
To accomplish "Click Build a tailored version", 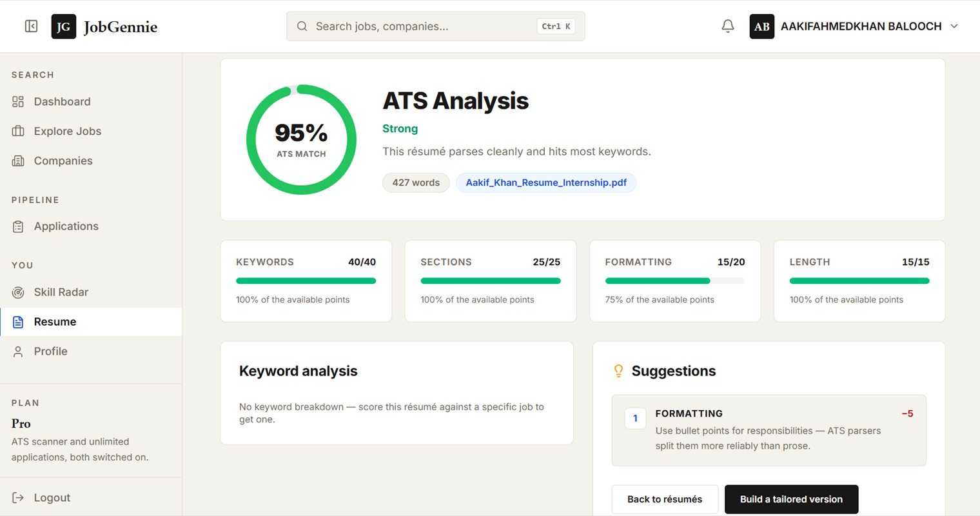I will coord(791,499).
